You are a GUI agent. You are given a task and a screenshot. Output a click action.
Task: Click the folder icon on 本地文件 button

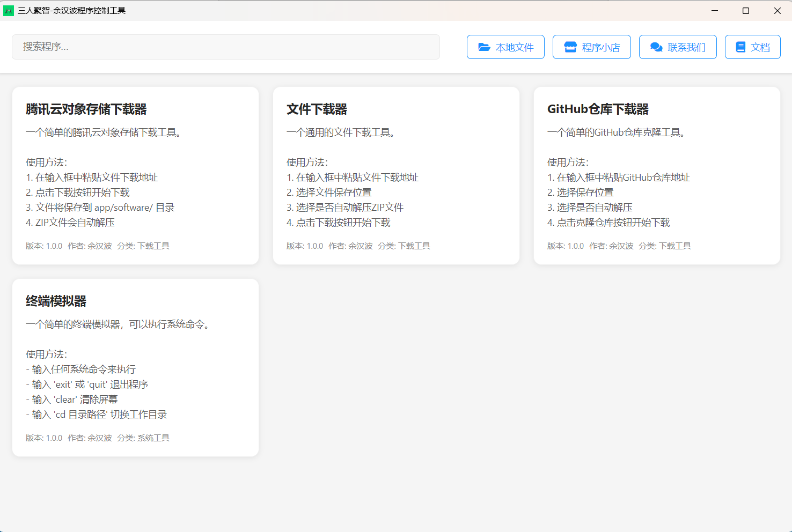click(484, 47)
